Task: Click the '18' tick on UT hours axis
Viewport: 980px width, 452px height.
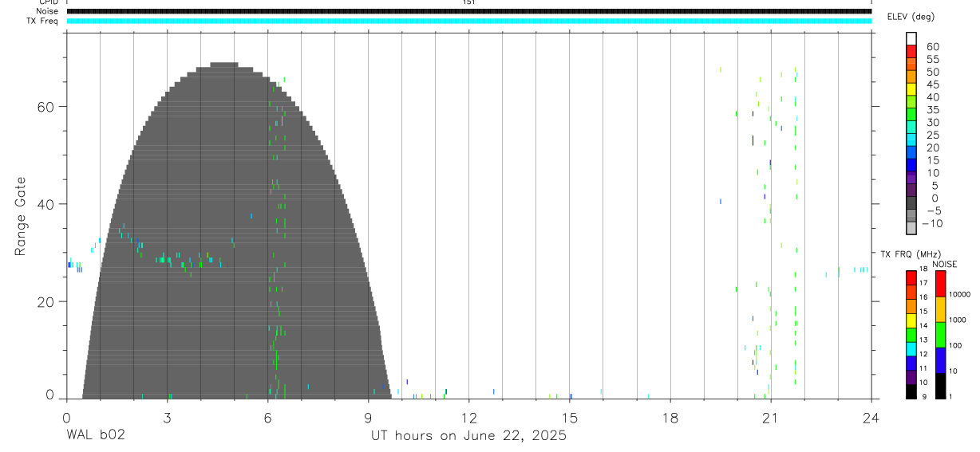Action: point(670,417)
